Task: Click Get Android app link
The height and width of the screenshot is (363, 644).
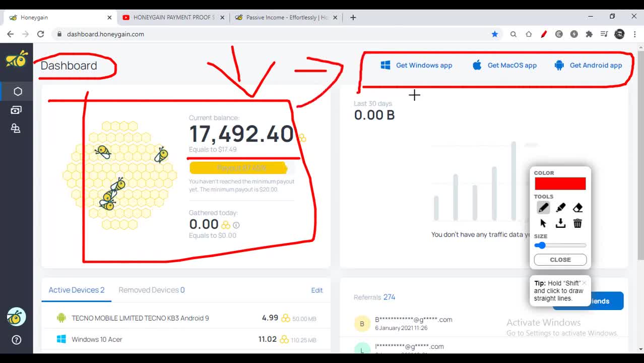Action: 588,65
